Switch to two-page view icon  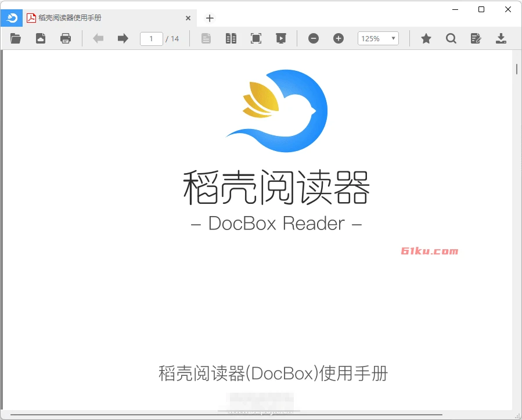pyautogui.click(x=231, y=38)
